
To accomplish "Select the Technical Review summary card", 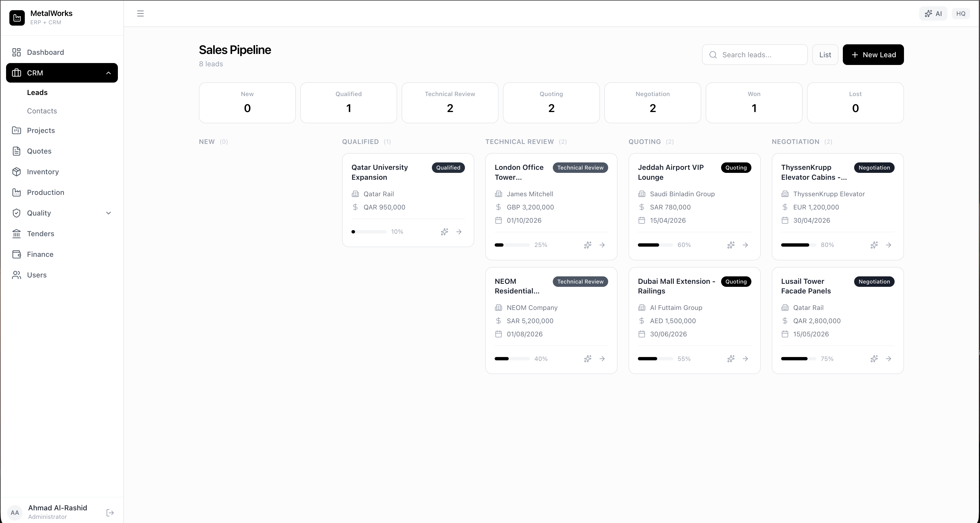I will click(x=450, y=103).
